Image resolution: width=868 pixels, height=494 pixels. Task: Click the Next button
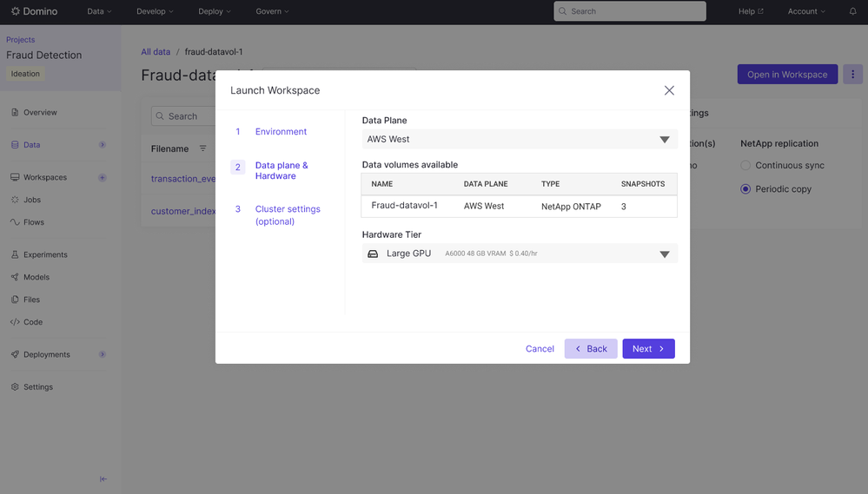click(648, 349)
